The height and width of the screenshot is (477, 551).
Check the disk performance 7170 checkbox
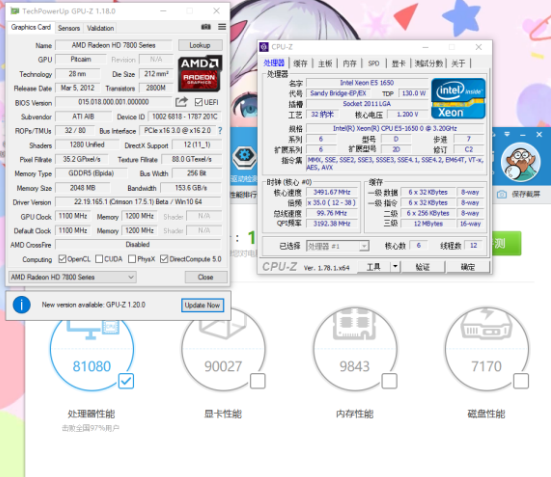pos(521,381)
